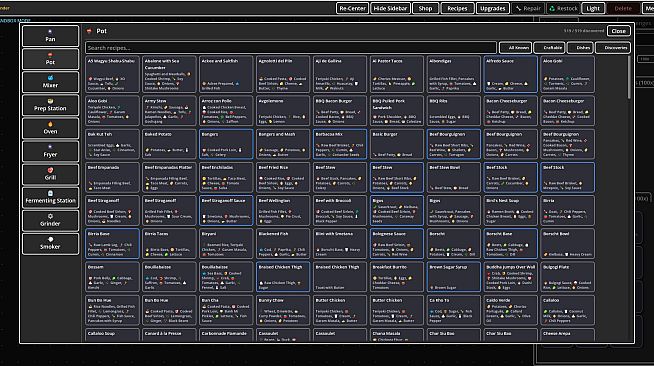Open the Upgrades panel
This screenshot has height=366, width=654.
pyautogui.click(x=493, y=8)
